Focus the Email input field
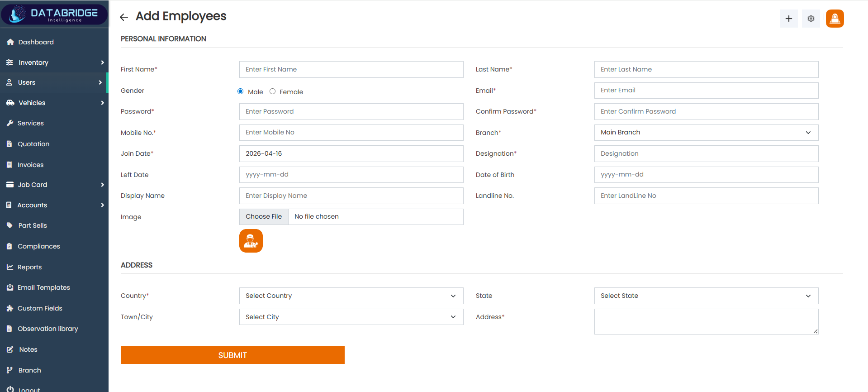The image size is (868, 392). click(706, 91)
